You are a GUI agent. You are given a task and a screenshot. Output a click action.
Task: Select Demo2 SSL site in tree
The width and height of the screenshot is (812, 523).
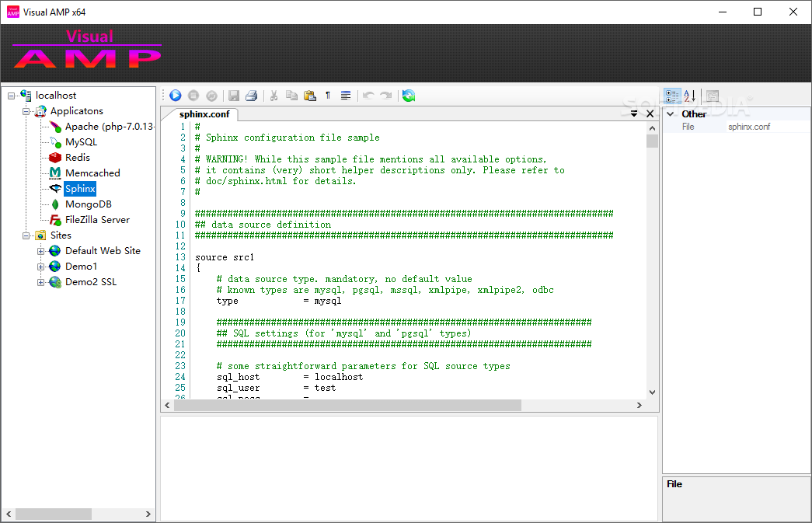[91, 281]
